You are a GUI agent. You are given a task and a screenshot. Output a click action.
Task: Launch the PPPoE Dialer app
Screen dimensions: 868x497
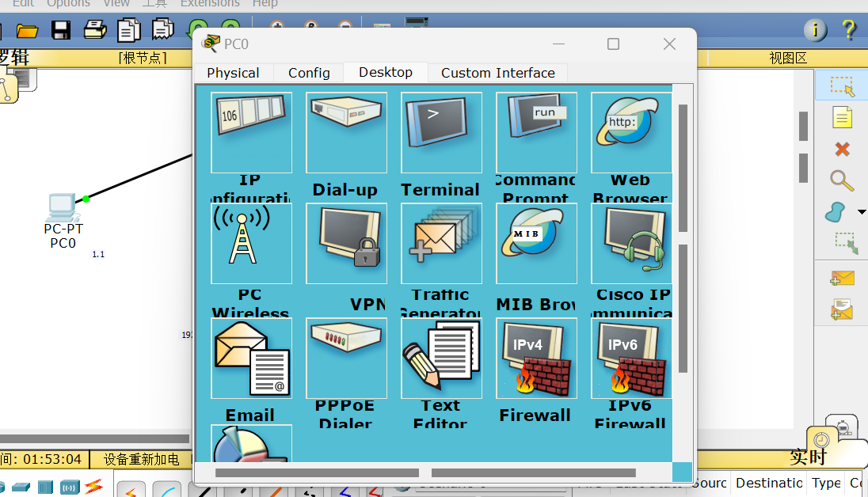[347, 358]
